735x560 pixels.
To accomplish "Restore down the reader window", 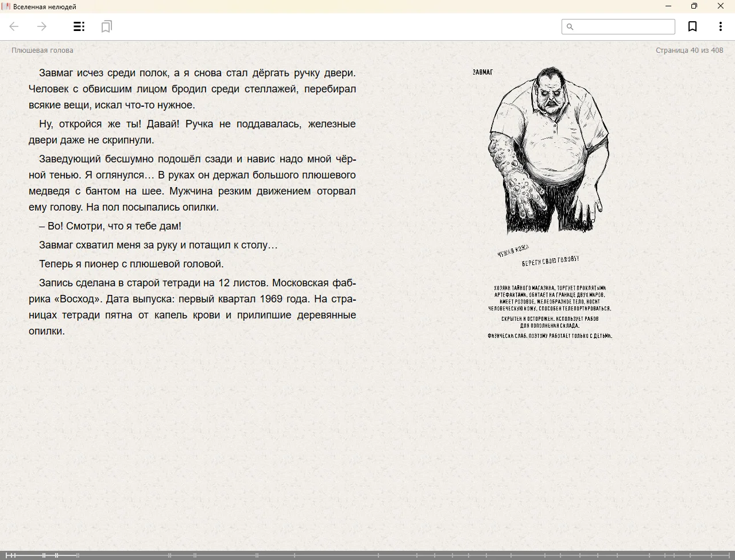I will coord(694,6).
